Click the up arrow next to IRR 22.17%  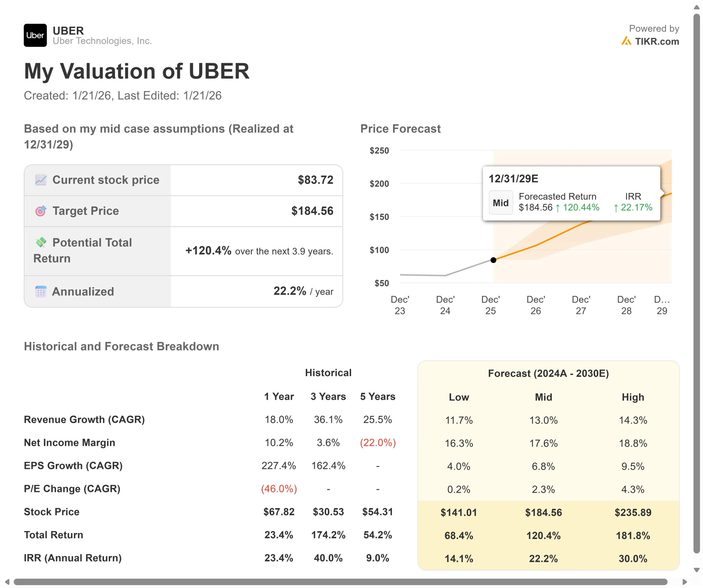(x=616, y=208)
